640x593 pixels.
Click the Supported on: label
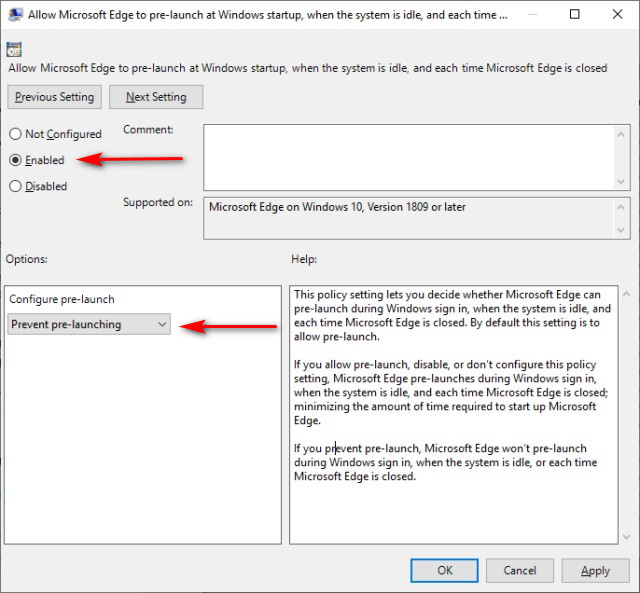(x=158, y=202)
